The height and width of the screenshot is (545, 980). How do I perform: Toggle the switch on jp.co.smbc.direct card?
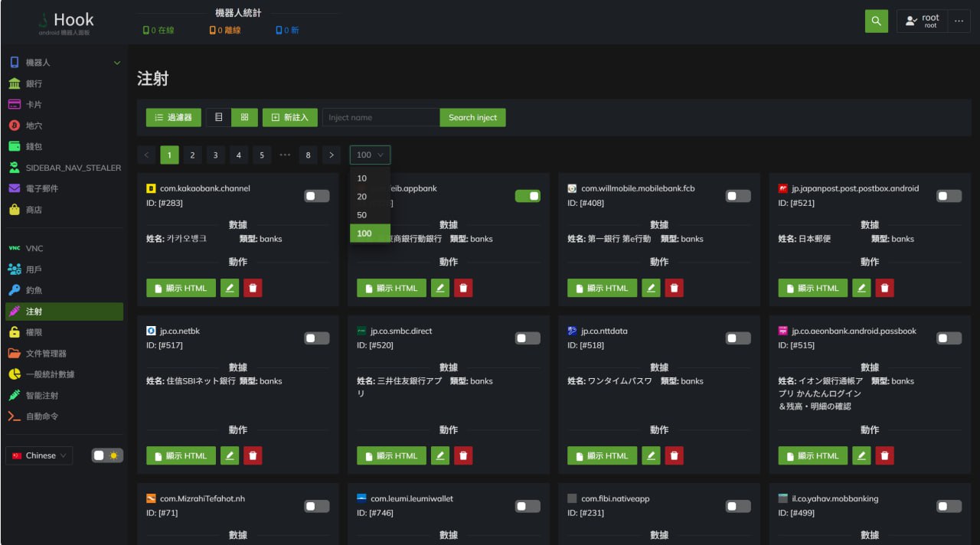528,338
